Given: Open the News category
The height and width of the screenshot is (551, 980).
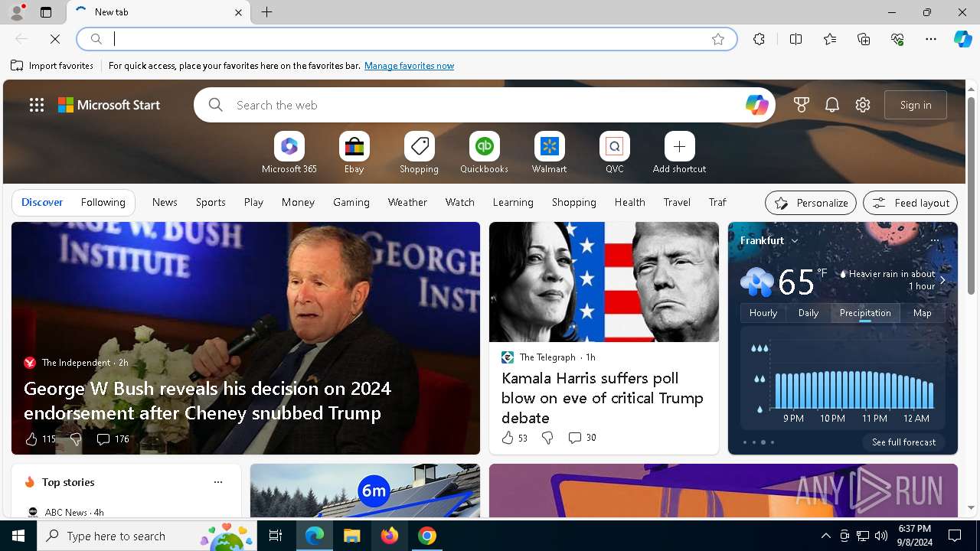Looking at the screenshot, I should coord(165,203).
